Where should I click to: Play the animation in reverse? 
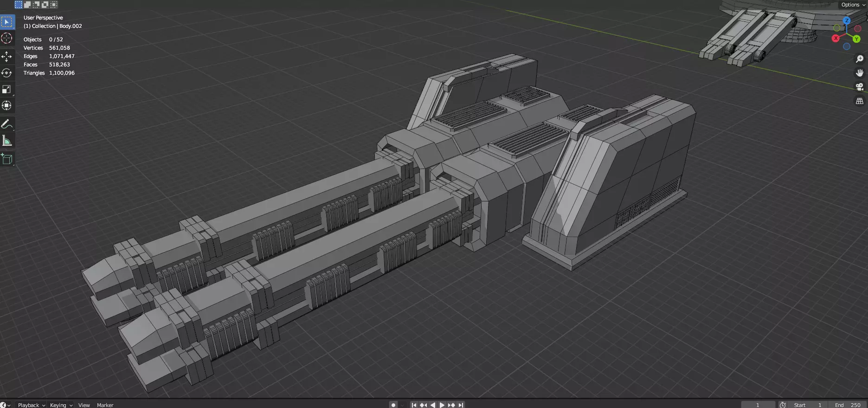tap(432, 405)
